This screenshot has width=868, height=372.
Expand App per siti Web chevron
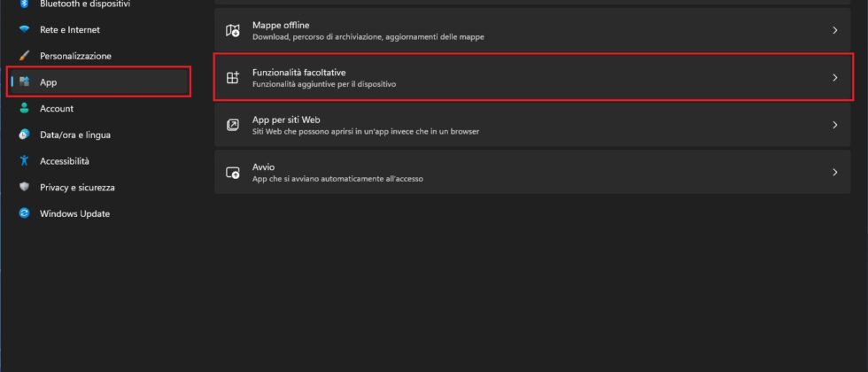point(834,125)
